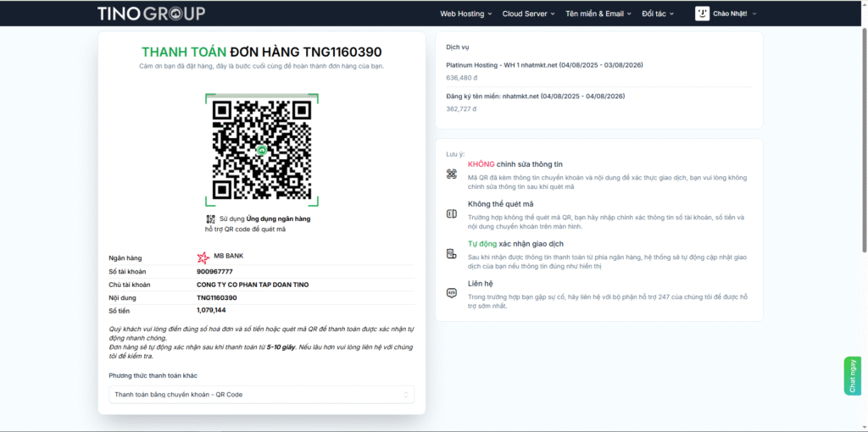Click the user avatar icon in header
Screen dimensions: 868x432
[x=702, y=13]
